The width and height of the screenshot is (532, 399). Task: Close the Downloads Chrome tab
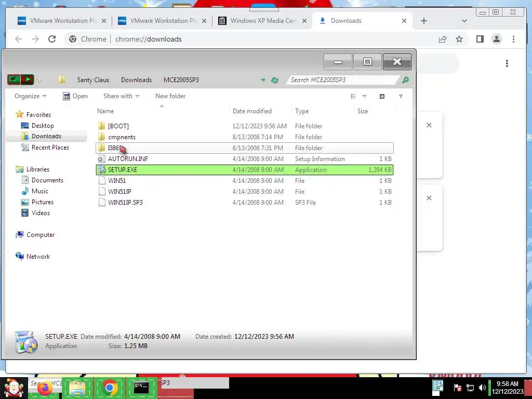pos(404,21)
